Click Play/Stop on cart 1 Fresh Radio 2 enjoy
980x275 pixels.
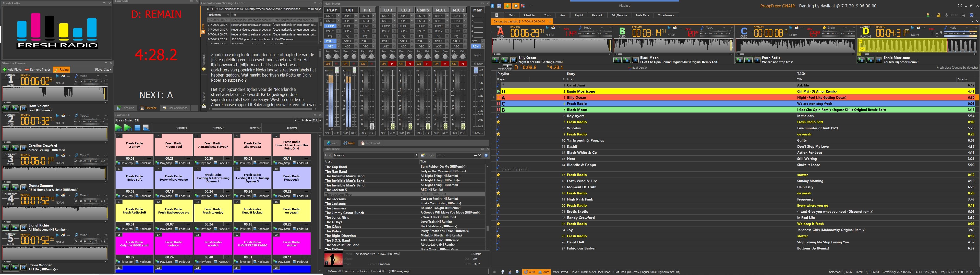125,163
